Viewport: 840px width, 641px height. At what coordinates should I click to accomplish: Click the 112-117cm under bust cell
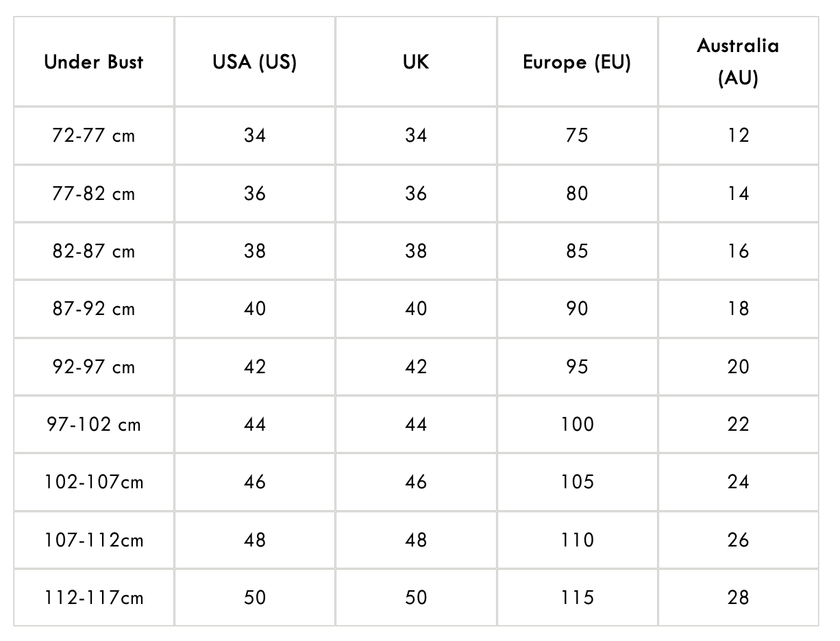click(x=94, y=598)
